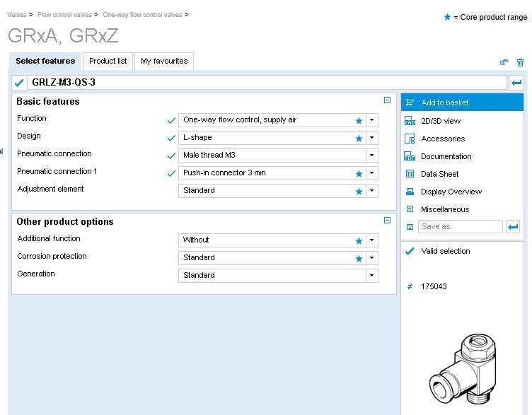Click the checkmark beside Design row
The height and width of the screenshot is (415, 532).
click(171, 138)
